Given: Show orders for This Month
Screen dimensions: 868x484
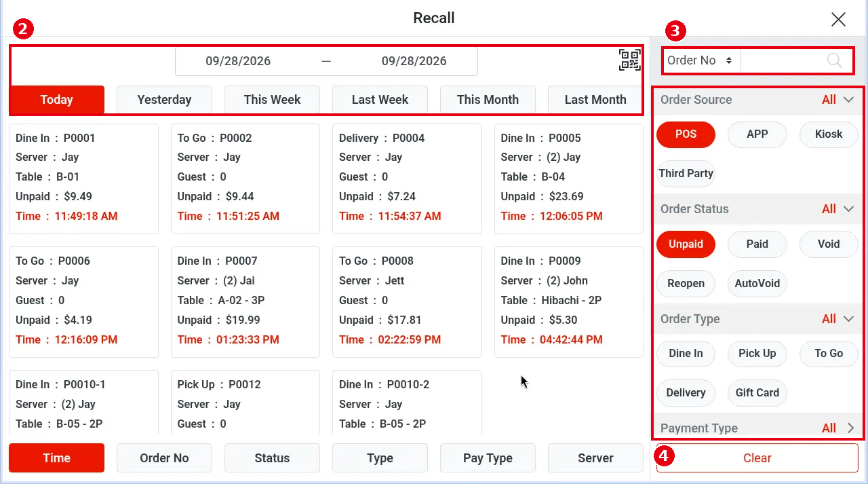Looking at the screenshot, I should coord(488,100).
